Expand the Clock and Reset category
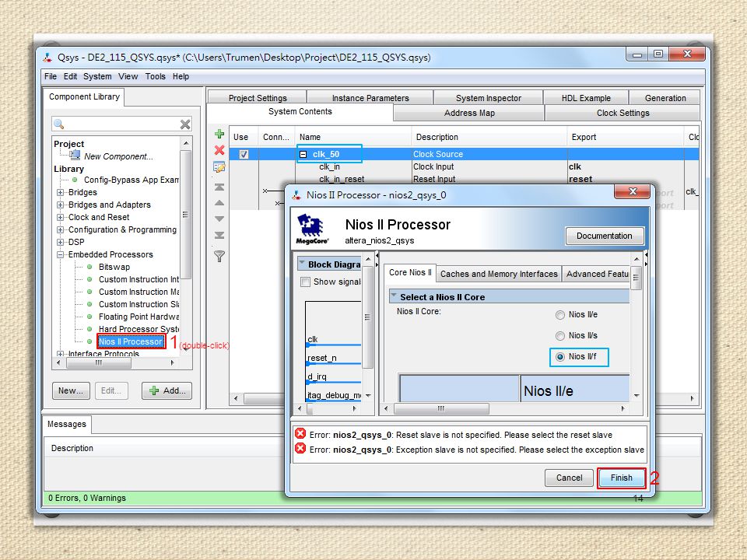747x560 pixels. 60,217
